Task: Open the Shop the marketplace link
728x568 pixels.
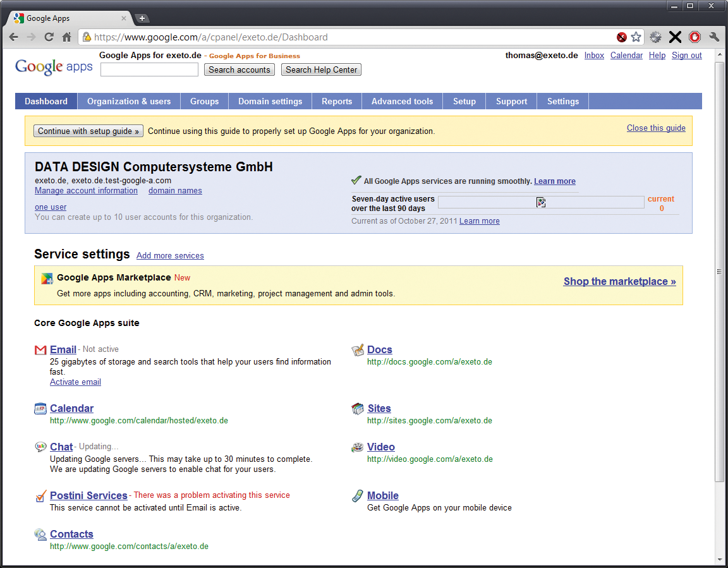Action: (x=619, y=281)
